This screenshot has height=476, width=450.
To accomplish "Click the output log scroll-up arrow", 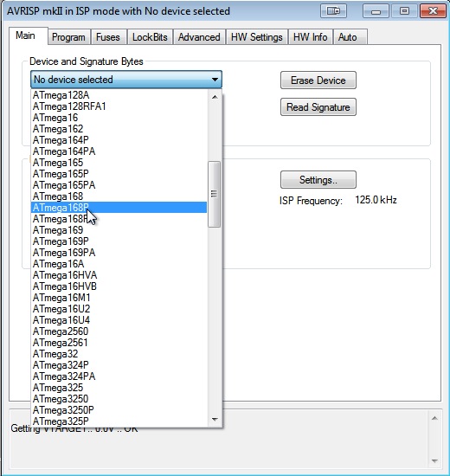I will point(434,418).
